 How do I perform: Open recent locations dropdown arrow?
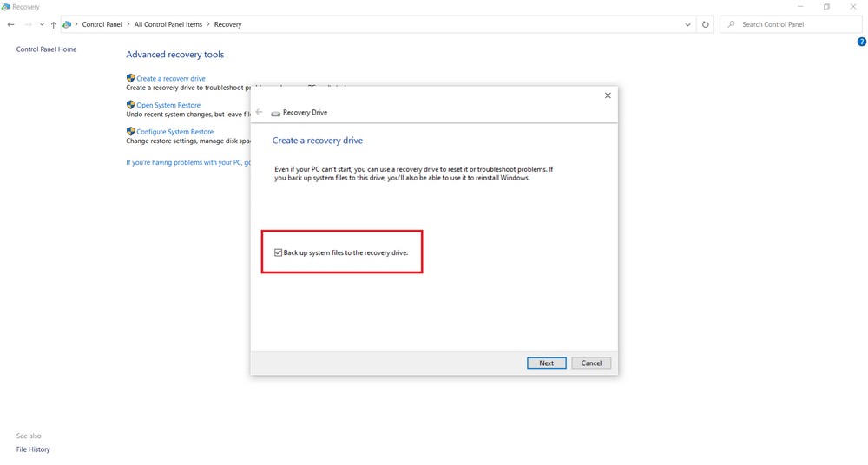click(x=42, y=24)
